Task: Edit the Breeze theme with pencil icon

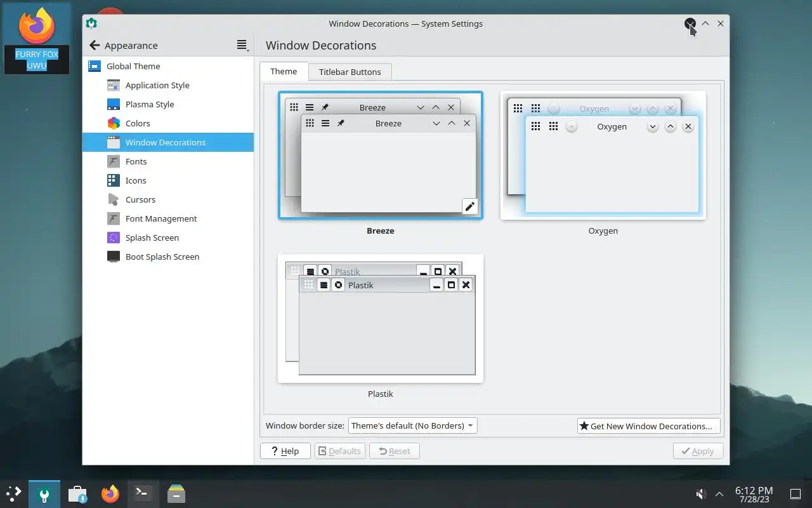Action: pyautogui.click(x=469, y=206)
